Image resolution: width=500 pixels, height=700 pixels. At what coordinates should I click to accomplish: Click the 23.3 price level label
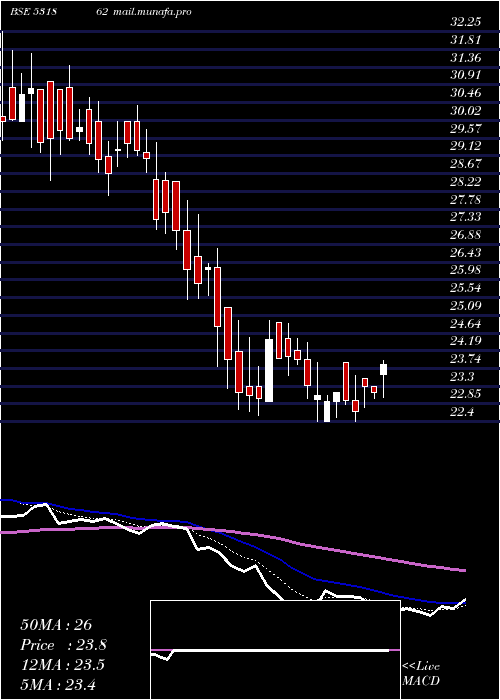pyautogui.click(x=462, y=377)
